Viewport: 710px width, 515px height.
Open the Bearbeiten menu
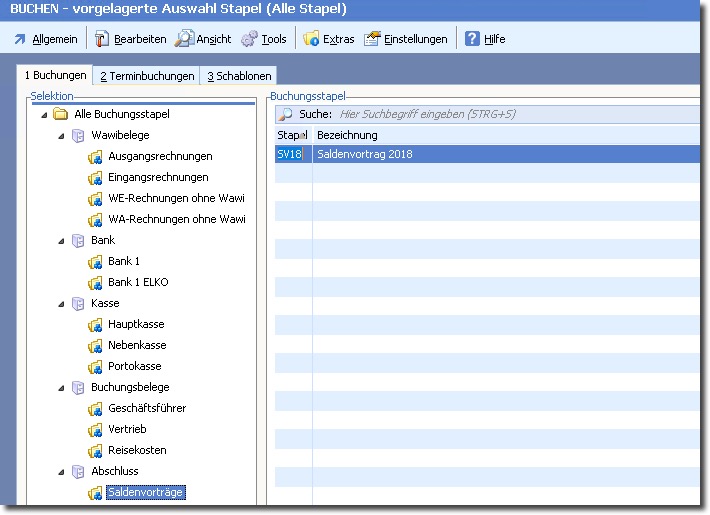click(x=129, y=39)
